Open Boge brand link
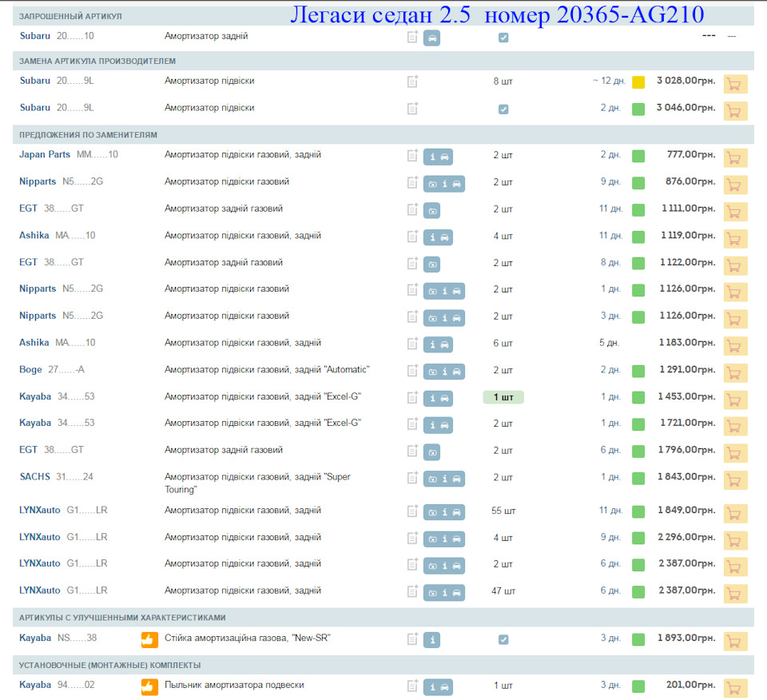The width and height of the screenshot is (767, 700). tap(30, 369)
